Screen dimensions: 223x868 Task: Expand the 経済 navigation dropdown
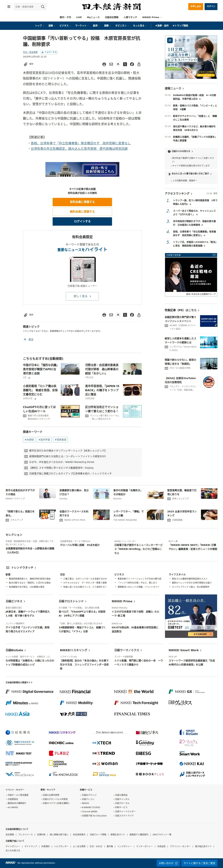97,26
